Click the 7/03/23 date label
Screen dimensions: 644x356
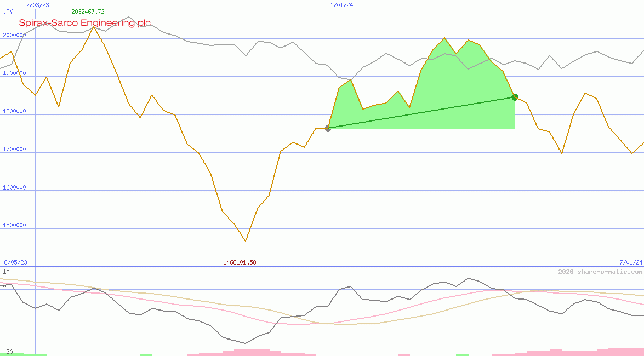pyautogui.click(x=37, y=5)
